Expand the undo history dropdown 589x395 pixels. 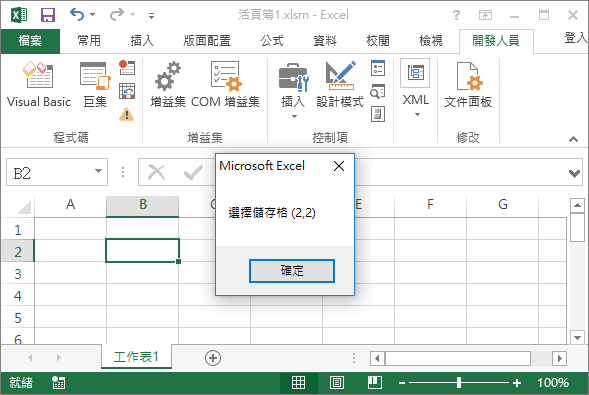point(92,15)
